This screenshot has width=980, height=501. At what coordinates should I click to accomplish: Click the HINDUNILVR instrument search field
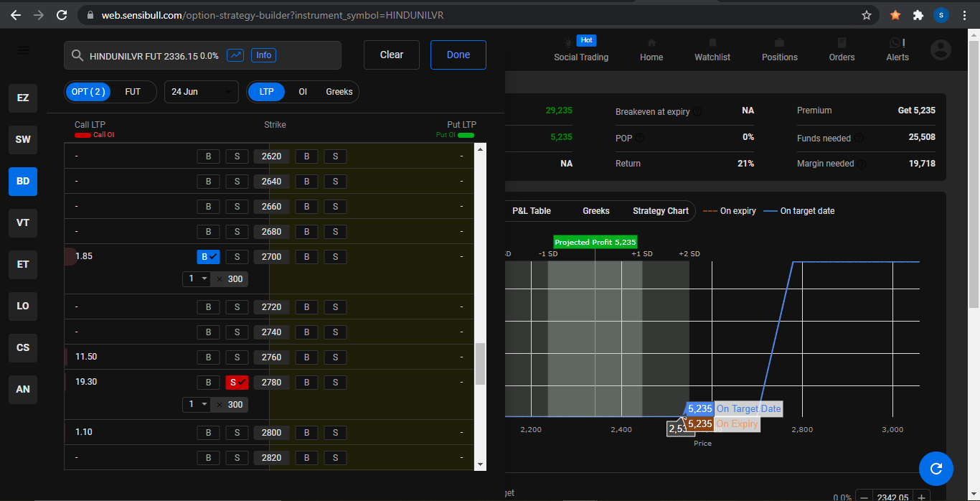pos(202,55)
